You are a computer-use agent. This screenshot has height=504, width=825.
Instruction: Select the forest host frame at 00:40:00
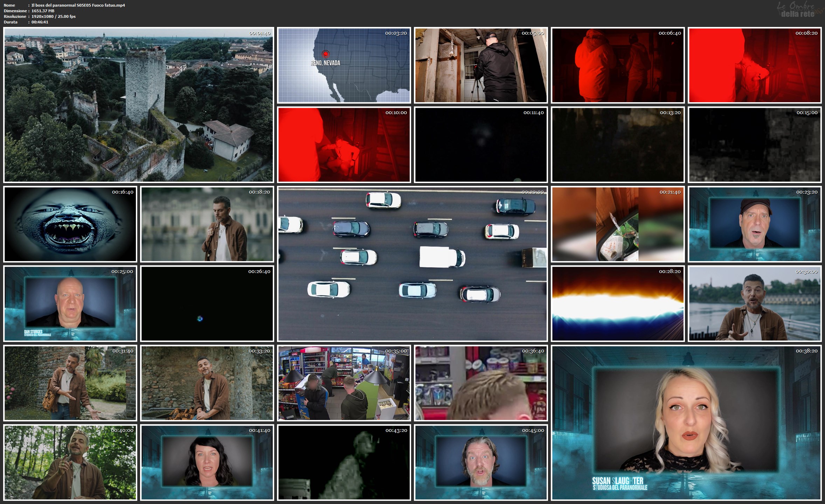pos(70,462)
